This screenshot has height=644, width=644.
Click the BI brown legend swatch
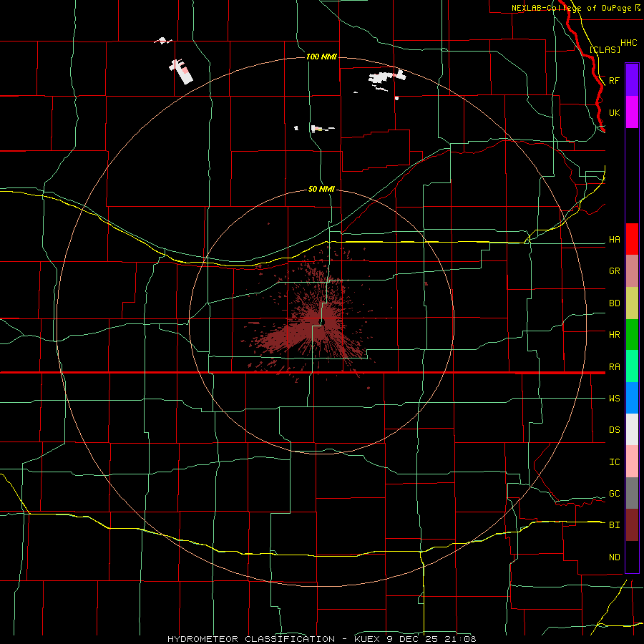(632, 525)
